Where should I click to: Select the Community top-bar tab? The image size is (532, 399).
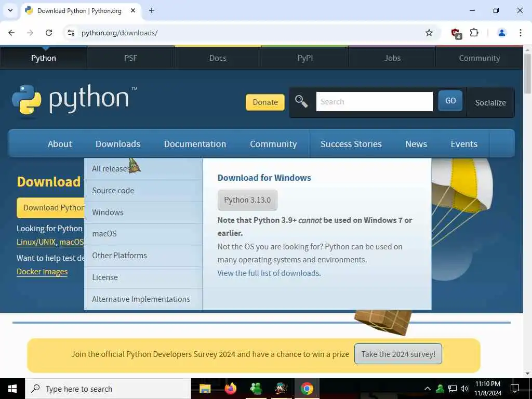480,58
